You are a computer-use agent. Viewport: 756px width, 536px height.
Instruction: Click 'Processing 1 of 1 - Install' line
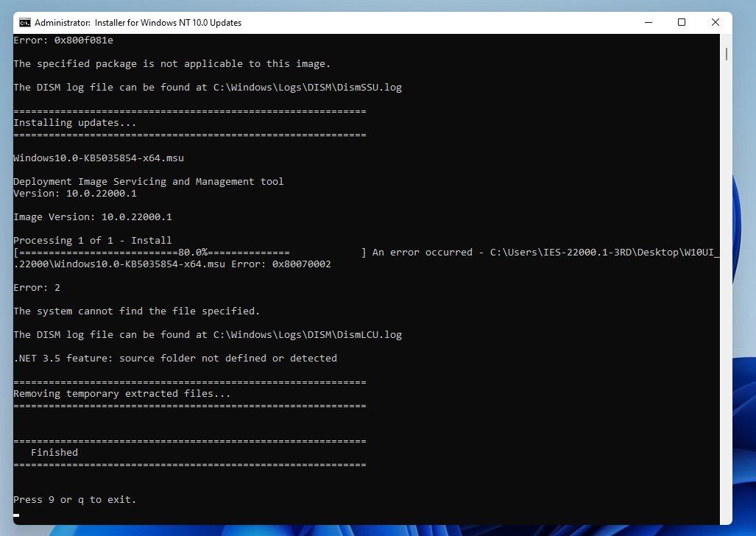click(x=93, y=240)
